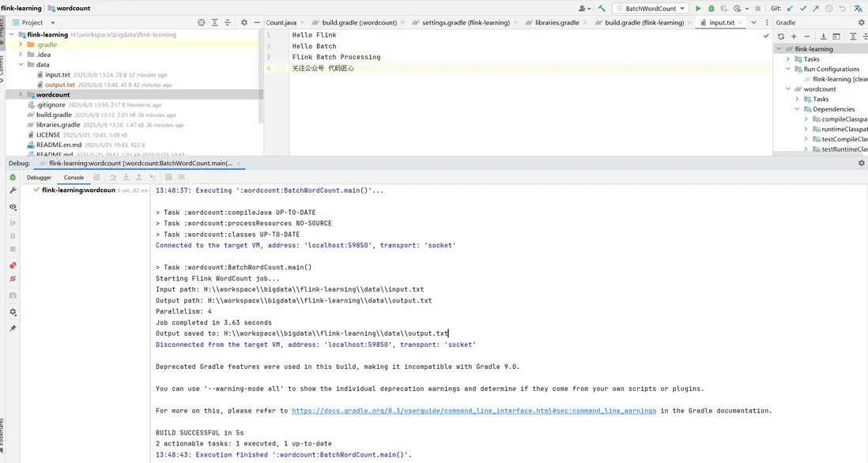
Task: Toggle pin tab in debug sidebar
Action: (x=13, y=328)
